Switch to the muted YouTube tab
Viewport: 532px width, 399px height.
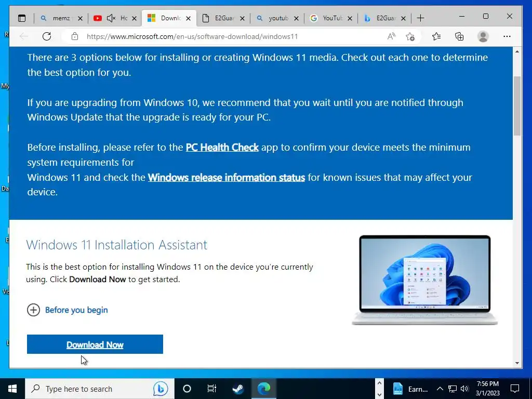pyautogui.click(x=115, y=18)
